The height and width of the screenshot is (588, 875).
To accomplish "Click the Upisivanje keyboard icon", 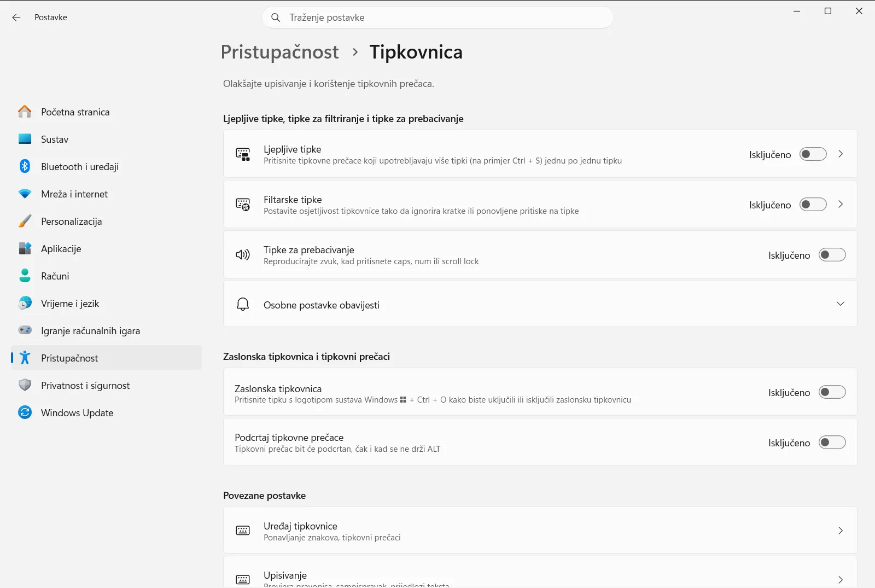I will pyautogui.click(x=243, y=580).
